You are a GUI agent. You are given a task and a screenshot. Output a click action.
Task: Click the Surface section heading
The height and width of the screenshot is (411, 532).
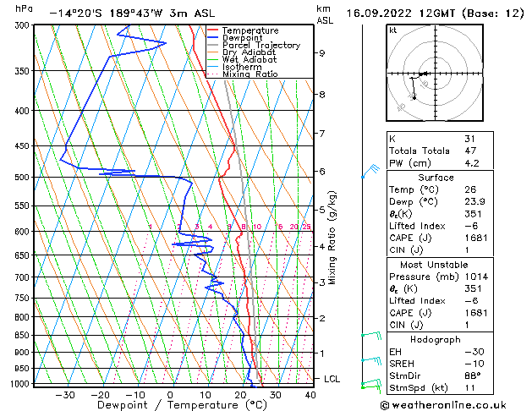click(436, 178)
